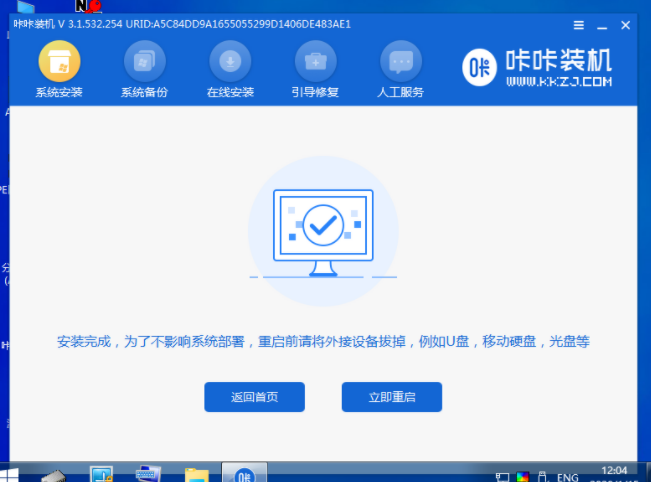This screenshot has width=651, height=482.
Task: Open the 系统备份 (System Backup) icon
Action: tap(145, 62)
